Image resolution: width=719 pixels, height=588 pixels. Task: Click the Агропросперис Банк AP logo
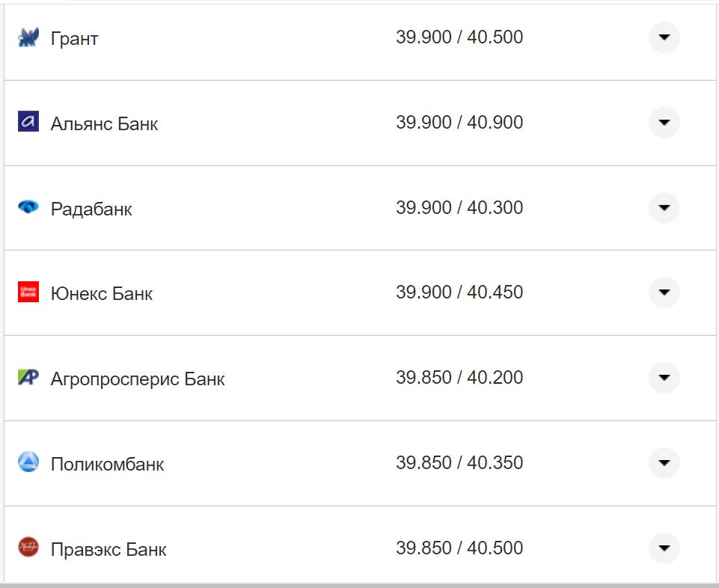pos(28,377)
